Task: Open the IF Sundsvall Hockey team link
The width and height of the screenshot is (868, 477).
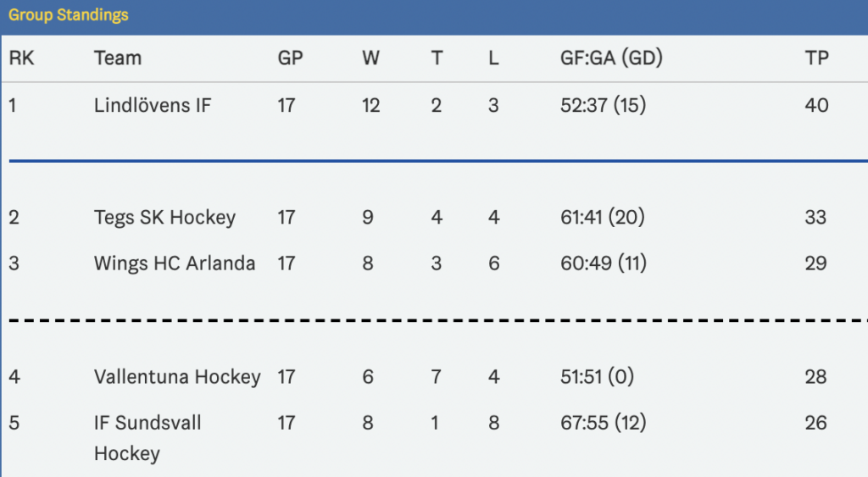Action: (147, 438)
